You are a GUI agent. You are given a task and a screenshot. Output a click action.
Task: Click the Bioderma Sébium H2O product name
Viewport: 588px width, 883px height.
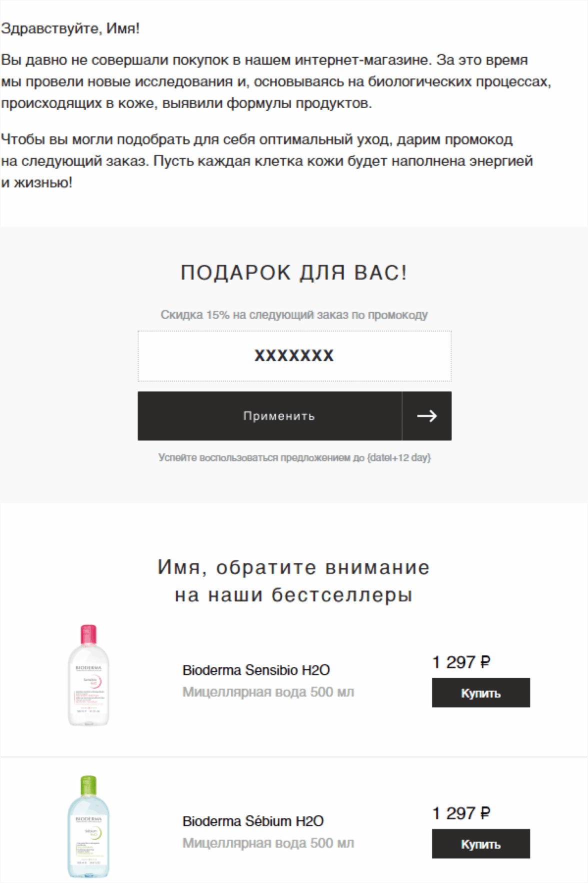[253, 821]
